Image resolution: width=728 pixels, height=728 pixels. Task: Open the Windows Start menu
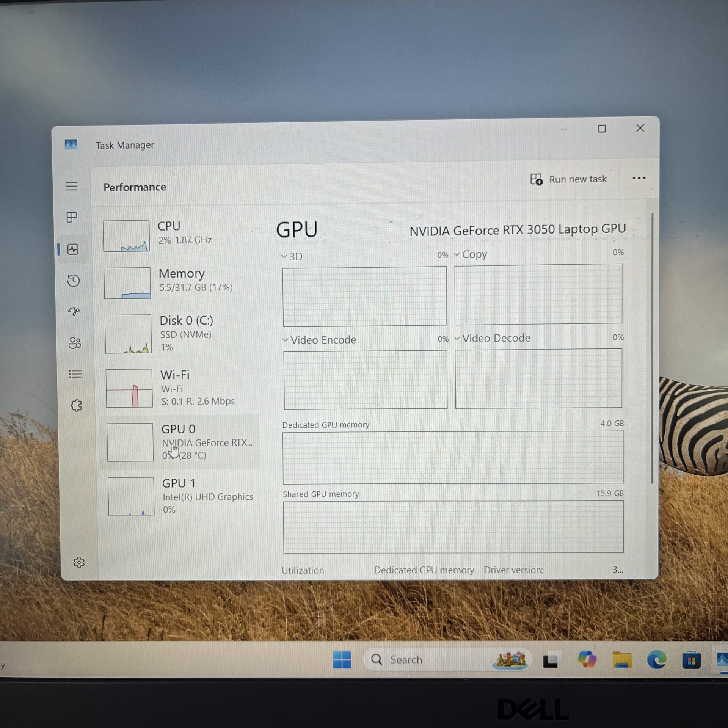(342, 660)
